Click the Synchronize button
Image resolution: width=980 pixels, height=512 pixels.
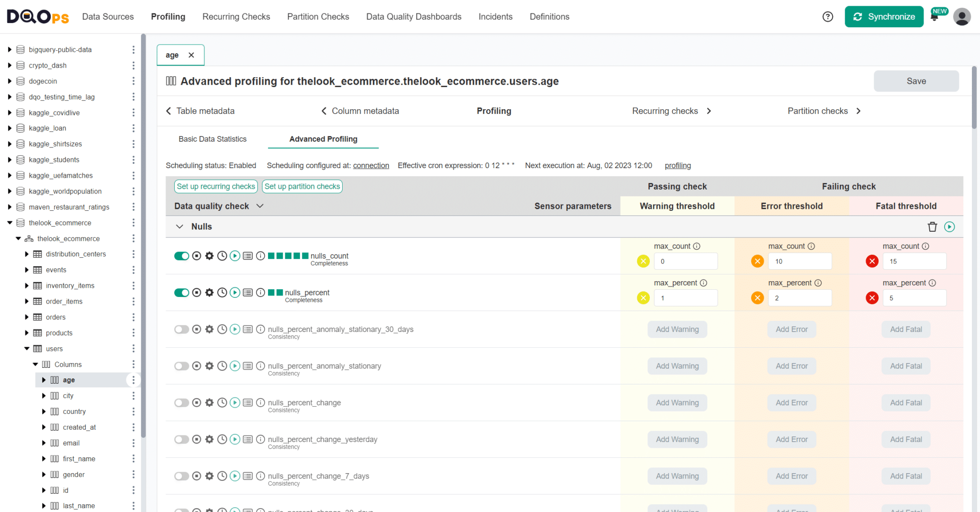(x=884, y=17)
